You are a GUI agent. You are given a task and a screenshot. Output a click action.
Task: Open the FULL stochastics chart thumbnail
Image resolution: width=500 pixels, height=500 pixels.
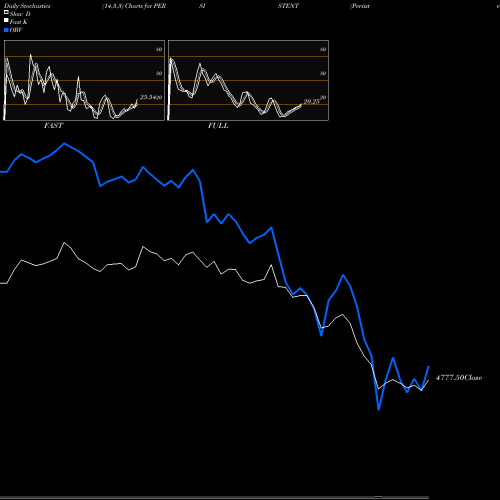pos(248,80)
